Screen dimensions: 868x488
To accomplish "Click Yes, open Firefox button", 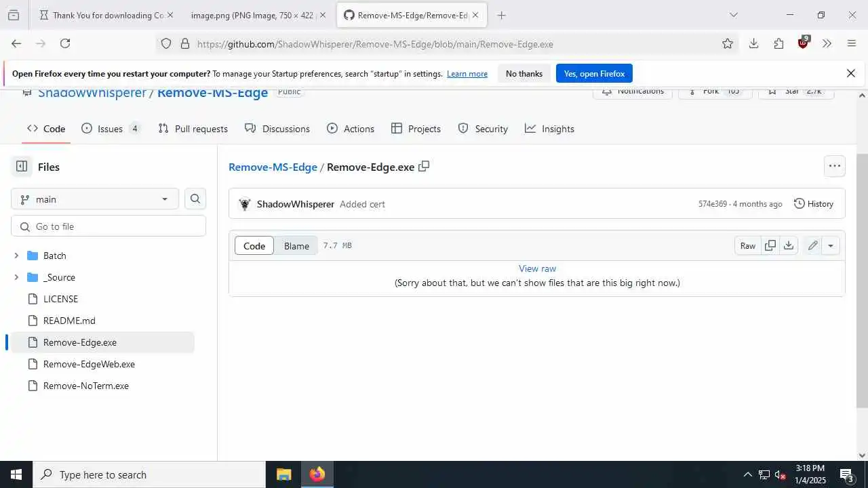I will [594, 73].
